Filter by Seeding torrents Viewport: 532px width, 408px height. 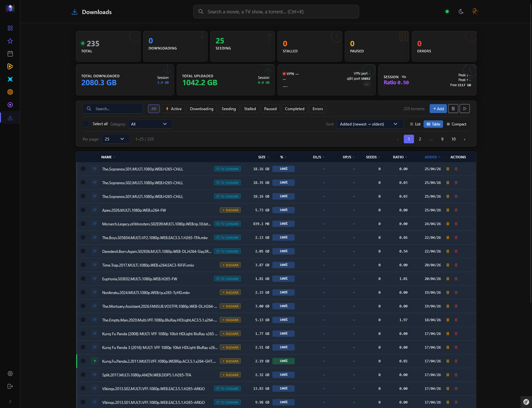(x=229, y=109)
